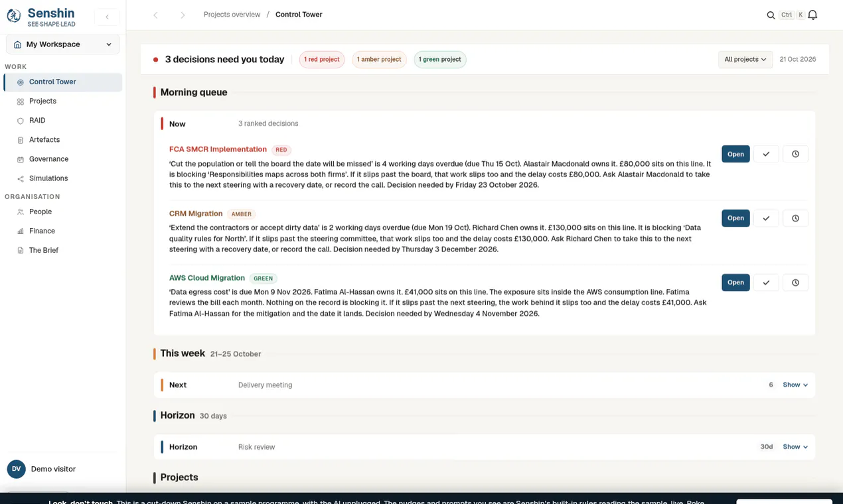Expand Next Delivery meeting with Show
843x504 pixels.
click(x=795, y=385)
